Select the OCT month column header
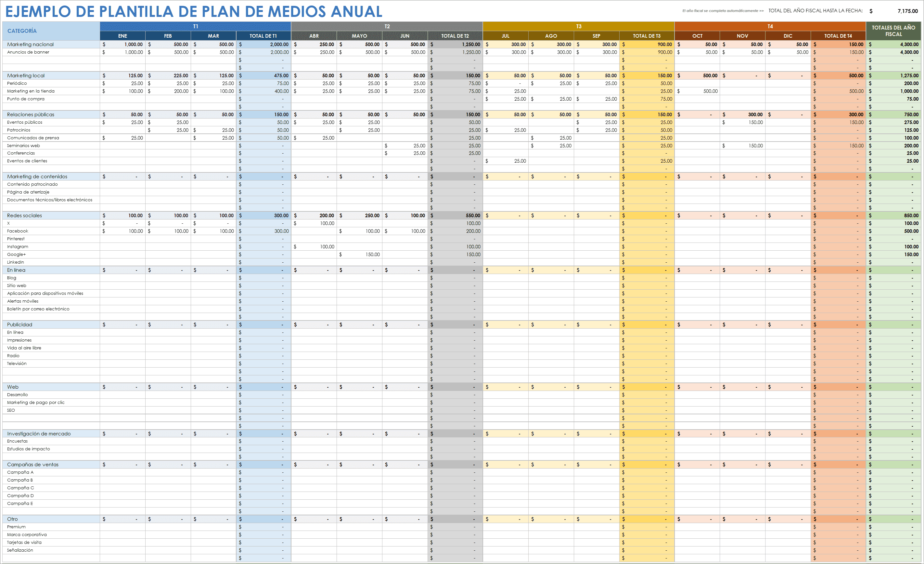The image size is (924, 564). point(697,36)
